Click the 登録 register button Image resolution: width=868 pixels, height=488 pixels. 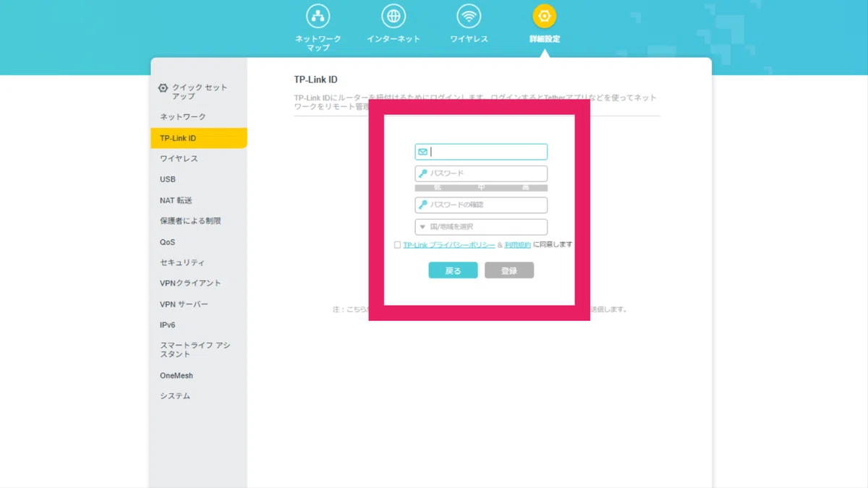click(509, 270)
